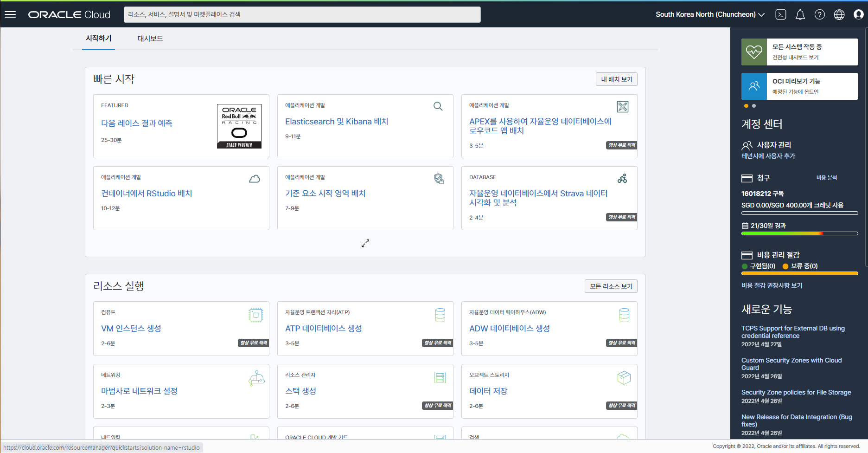Viewport: 868px width, 453px height.
Task: Open the 비용 분석 link
Action: click(827, 178)
